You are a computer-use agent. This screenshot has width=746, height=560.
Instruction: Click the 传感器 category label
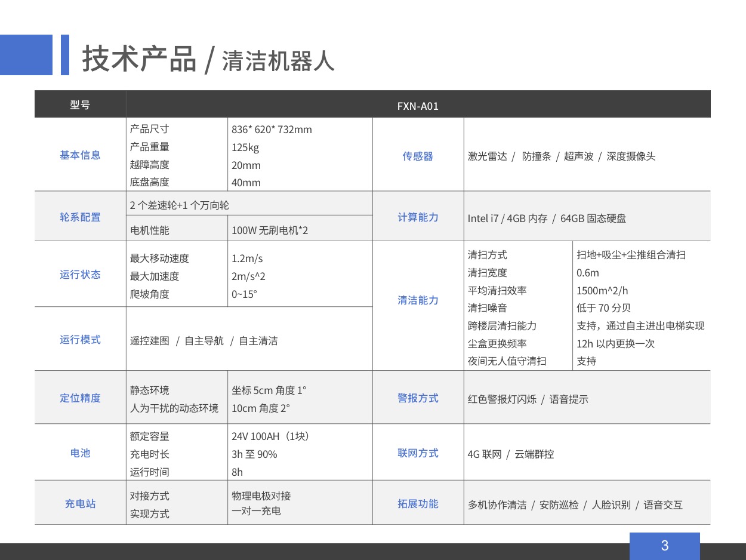418,156
